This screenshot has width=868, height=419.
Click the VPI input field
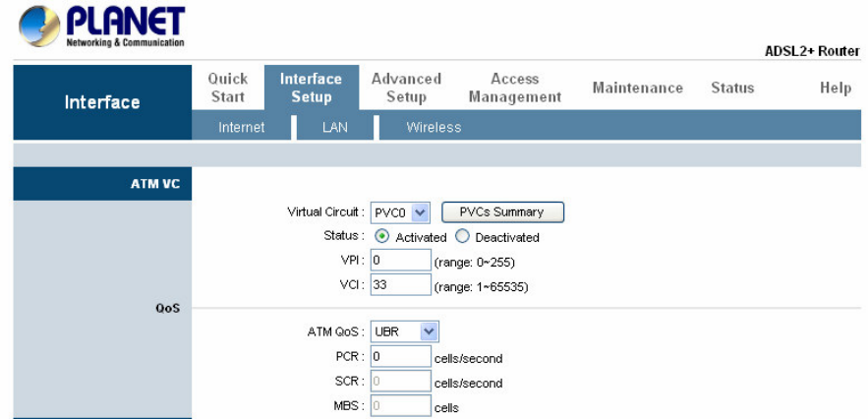[x=401, y=261]
